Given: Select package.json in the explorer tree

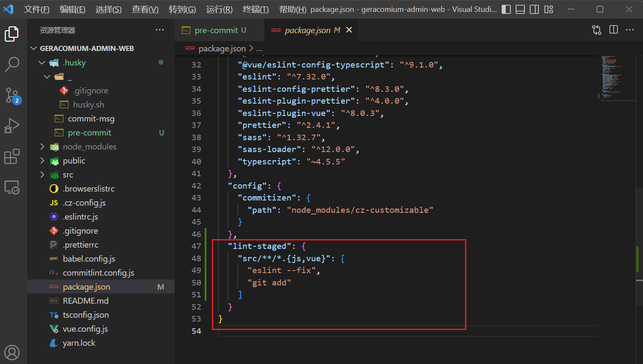Looking at the screenshot, I should 101,287.
